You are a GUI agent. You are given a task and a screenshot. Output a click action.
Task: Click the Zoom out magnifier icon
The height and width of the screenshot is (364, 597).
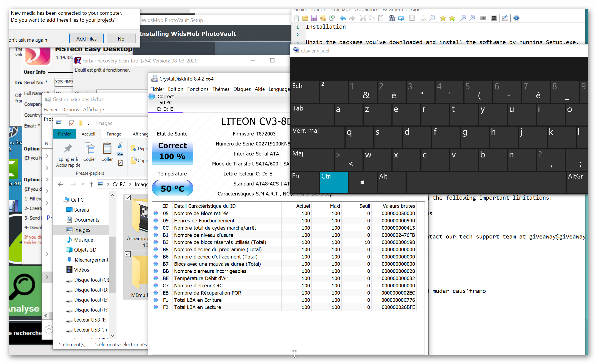(x=472, y=18)
